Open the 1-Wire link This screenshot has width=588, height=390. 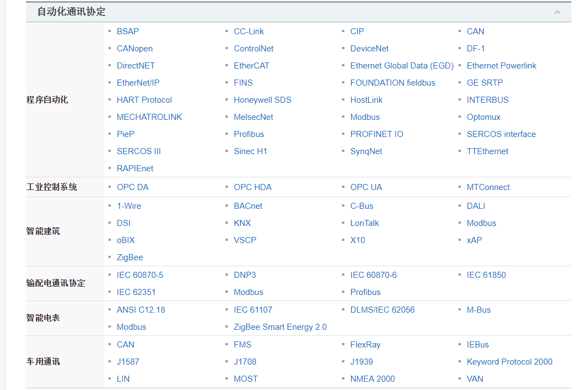pyautogui.click(x=129, y=206)
